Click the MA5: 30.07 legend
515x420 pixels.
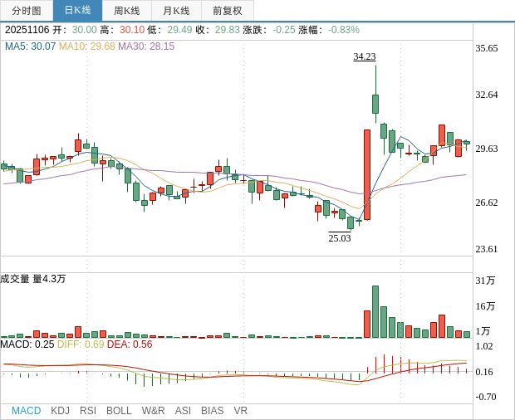pos(30,46)
